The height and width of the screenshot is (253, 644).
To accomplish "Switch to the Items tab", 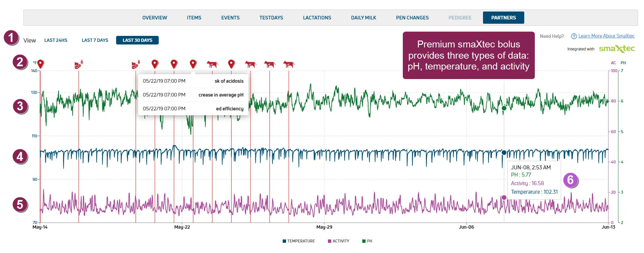I will click(x=194, y=18).
